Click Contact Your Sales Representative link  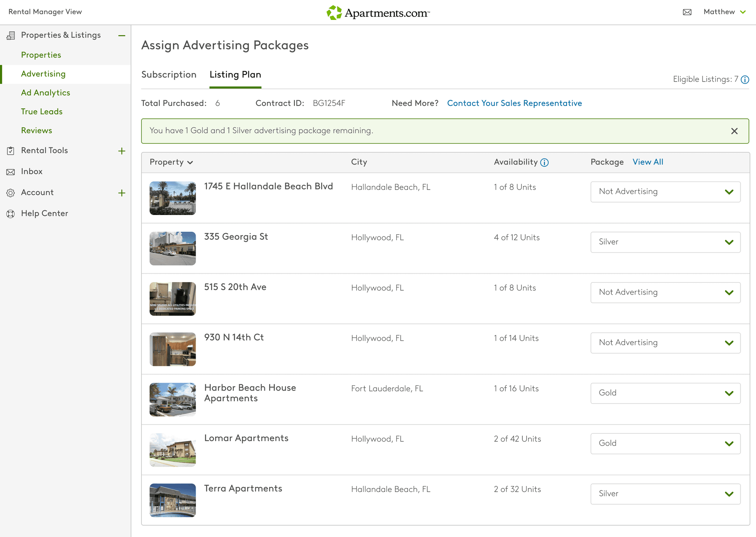click(514, 103)
